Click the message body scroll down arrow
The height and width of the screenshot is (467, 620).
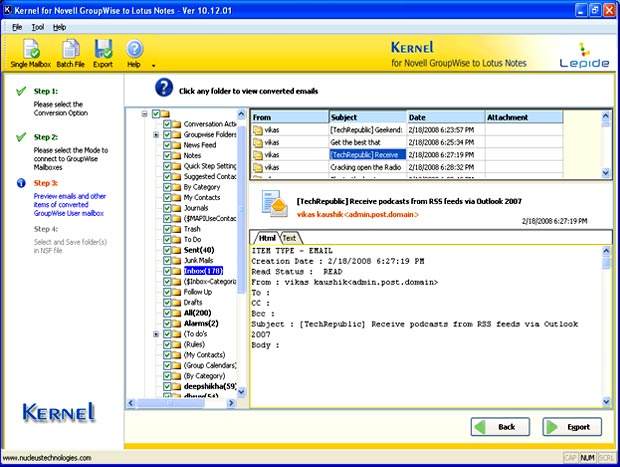(606, 402)
